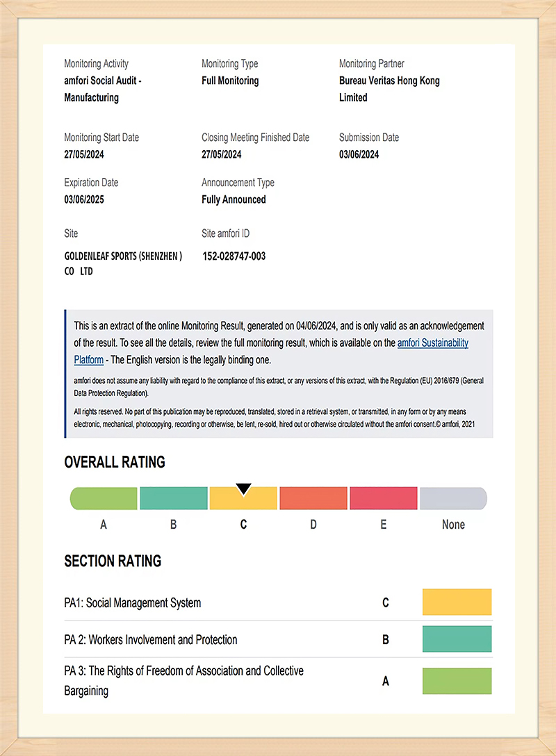This screenshot has width=556, height=756.
Task: Click the 'Closing Meeting Finished Date' label
Action: (x=256, y=138)
